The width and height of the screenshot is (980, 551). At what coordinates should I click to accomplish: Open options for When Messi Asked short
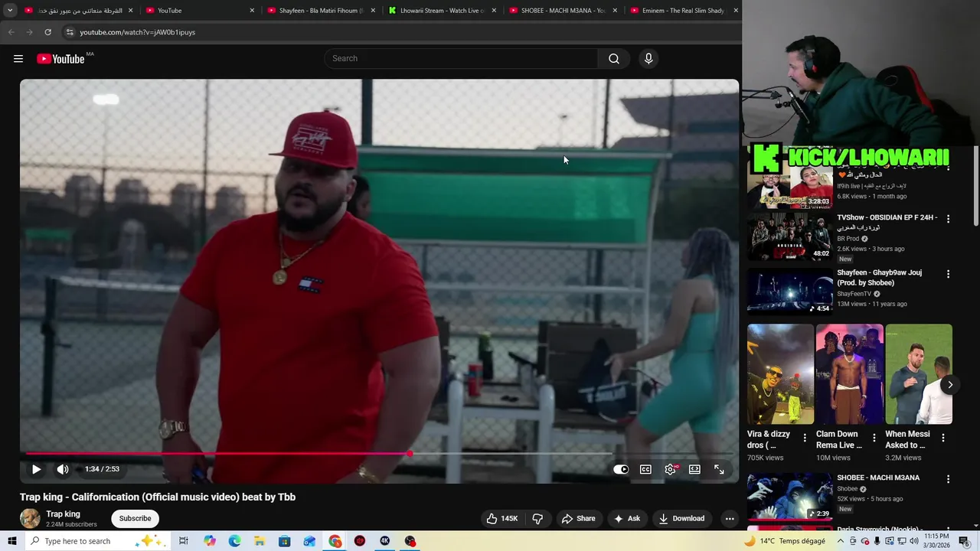[x=943, y=438]
